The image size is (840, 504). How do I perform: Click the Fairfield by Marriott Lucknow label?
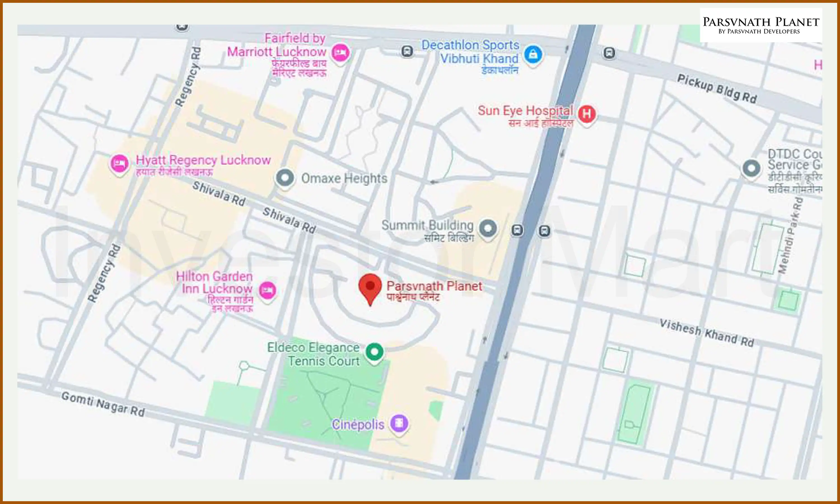(x=277, y=54)
